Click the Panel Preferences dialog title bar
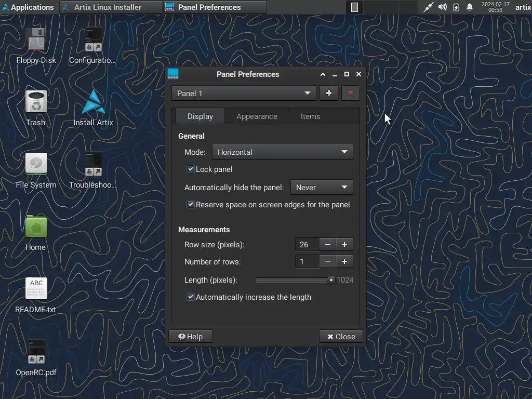This screenshot has height=399, width=532. (x=248, y=74)
